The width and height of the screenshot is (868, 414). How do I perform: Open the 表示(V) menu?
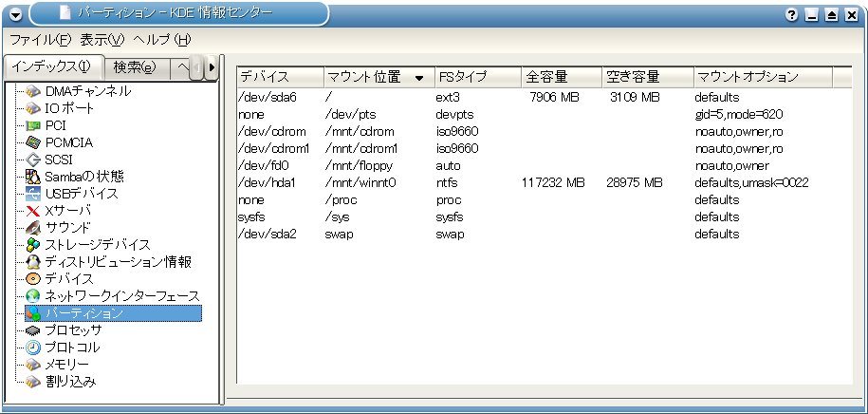point(103,40)
